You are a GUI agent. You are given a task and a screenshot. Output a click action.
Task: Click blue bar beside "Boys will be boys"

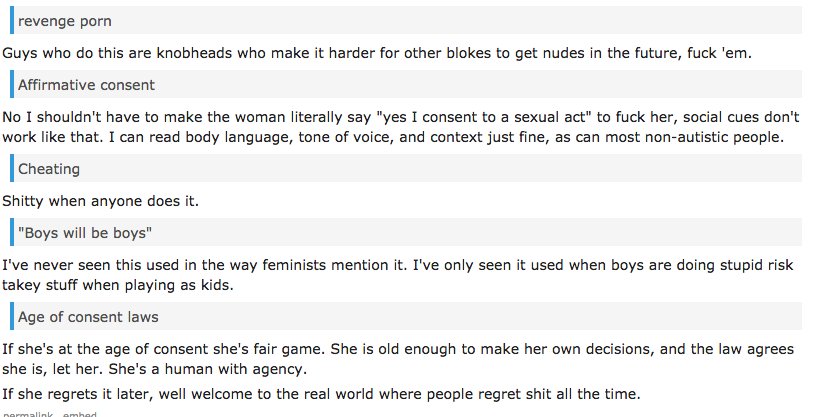(x=12, y=232)
